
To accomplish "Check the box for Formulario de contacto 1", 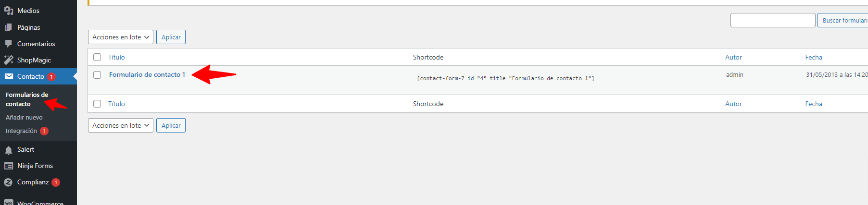I will [x=97, y=75].
